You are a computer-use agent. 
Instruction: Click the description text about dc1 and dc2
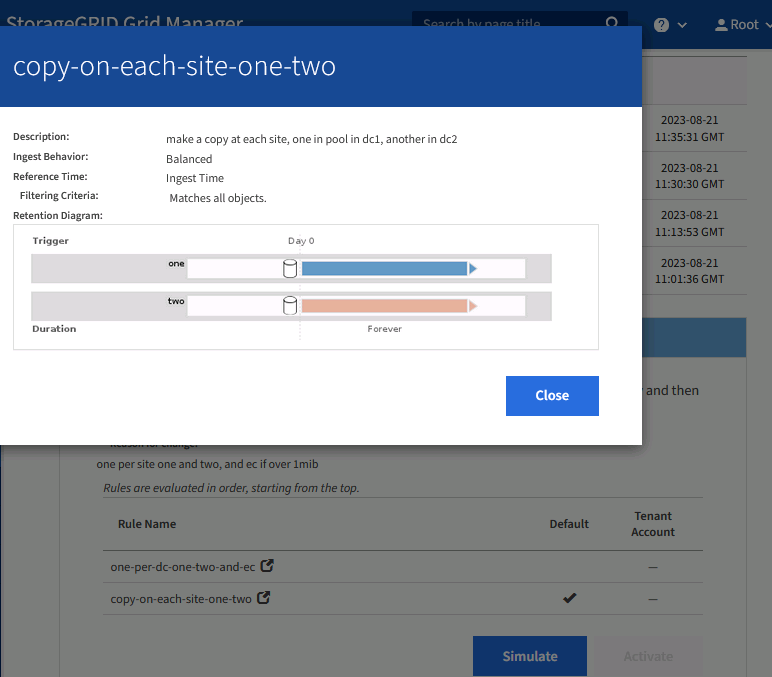312,139
